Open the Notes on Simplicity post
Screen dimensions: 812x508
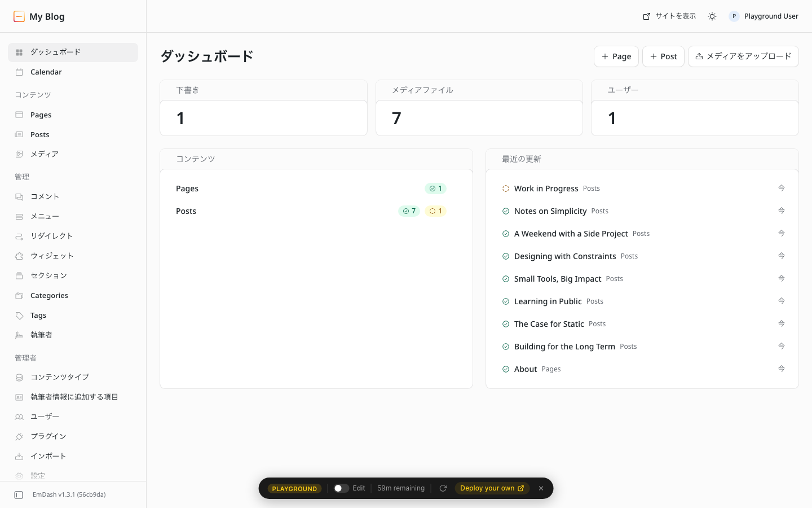tap(550, 211)
